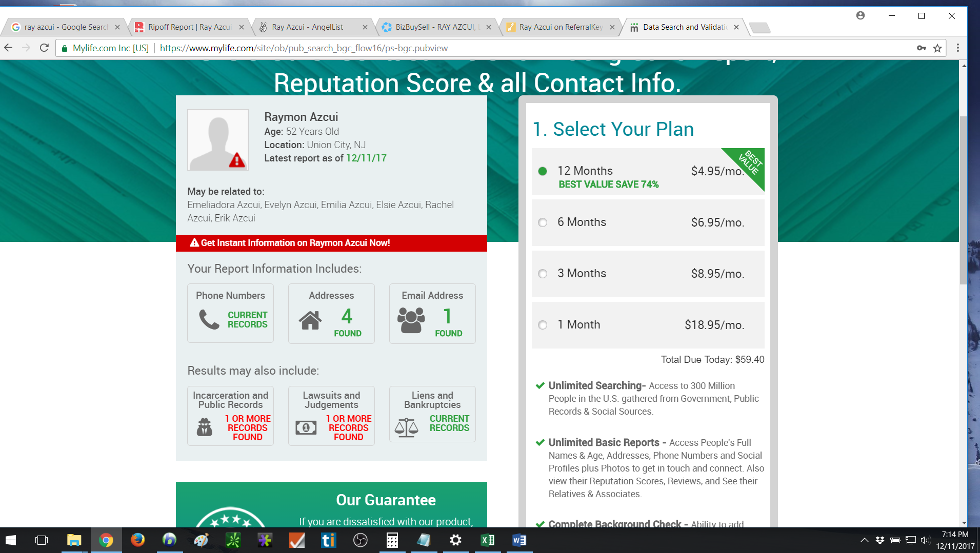
Task: Click page vertical scrollbar thumb
Action: click(964, 200)
